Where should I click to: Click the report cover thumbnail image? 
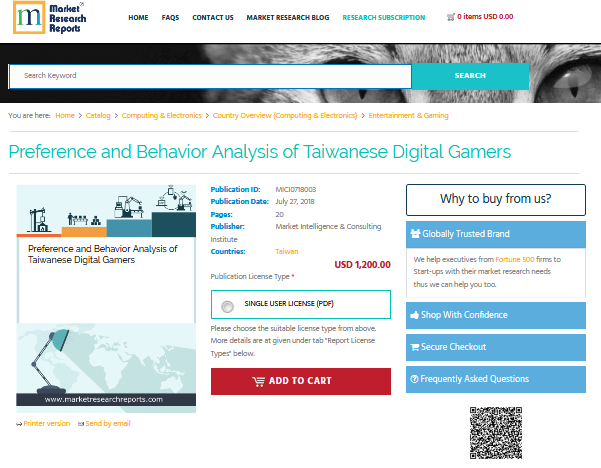coord(106,299)
